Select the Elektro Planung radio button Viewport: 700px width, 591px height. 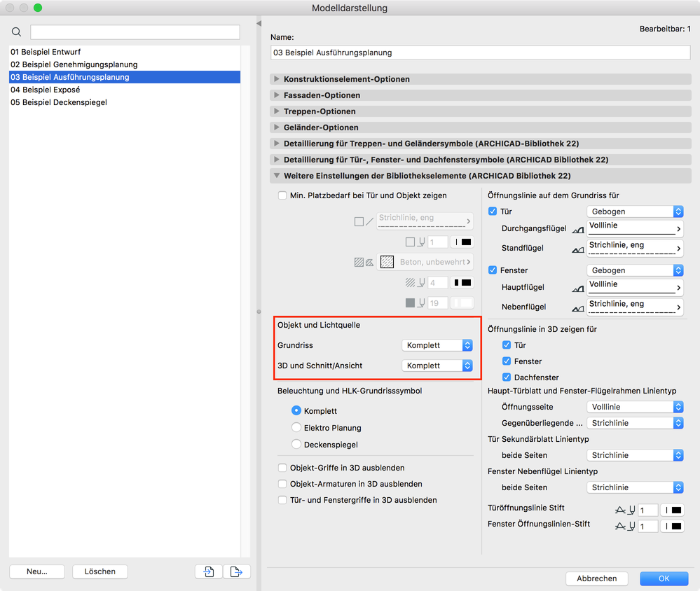tap(296, 427)
